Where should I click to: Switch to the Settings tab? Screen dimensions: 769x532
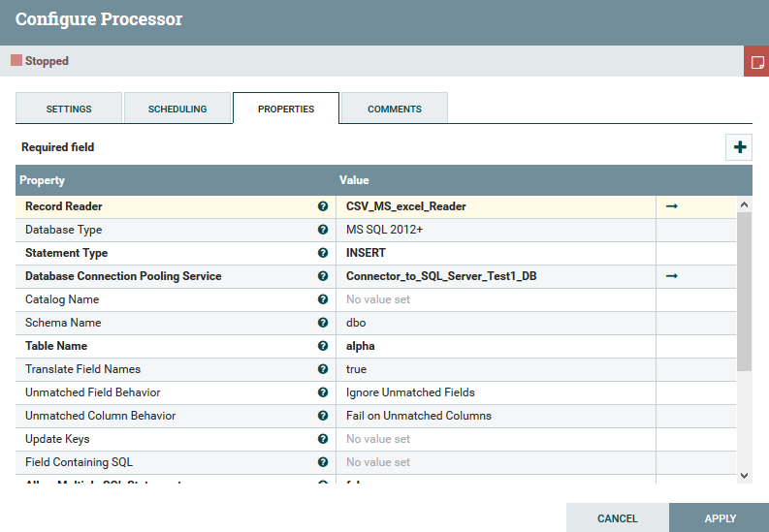[x=69, y=109]
